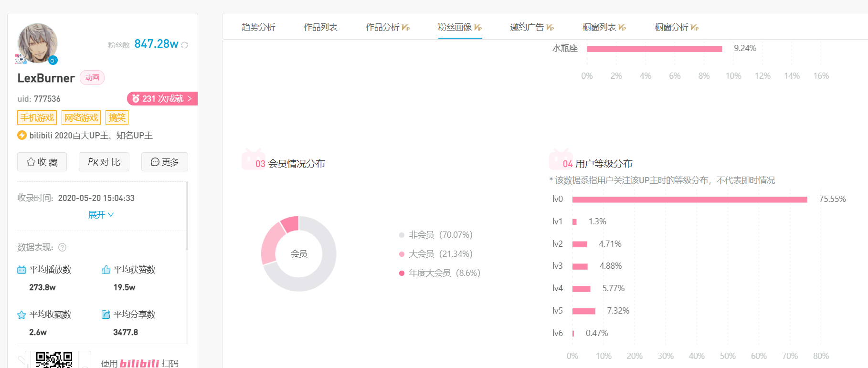Click the 273.8w average plays value
Screen dimensions: 868x368
(x=42, y=287)
